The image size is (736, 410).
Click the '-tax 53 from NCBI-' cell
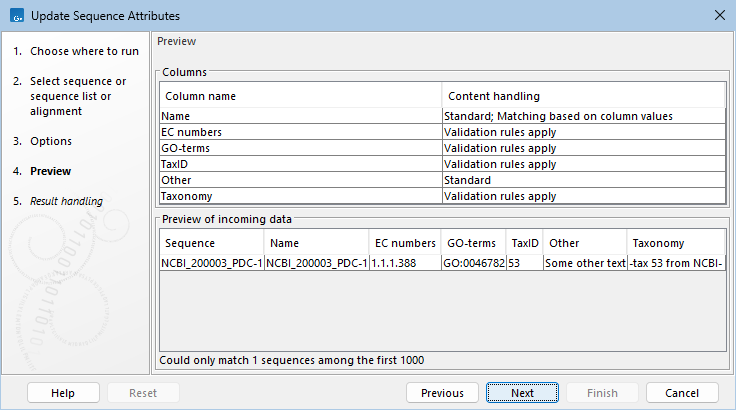pyautogui.click(x=676, y=263)
